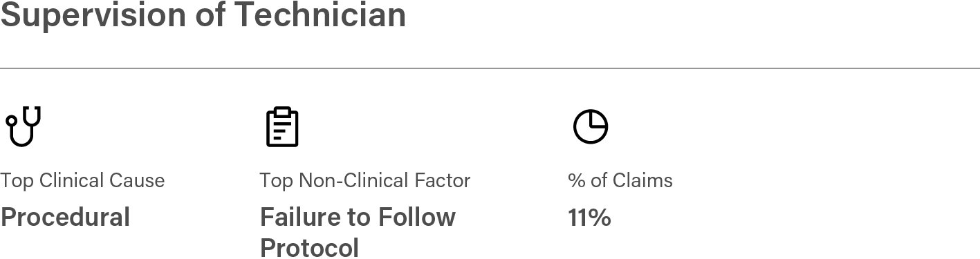Select the Top Clinical Cause label

click(x=82, y=180)
